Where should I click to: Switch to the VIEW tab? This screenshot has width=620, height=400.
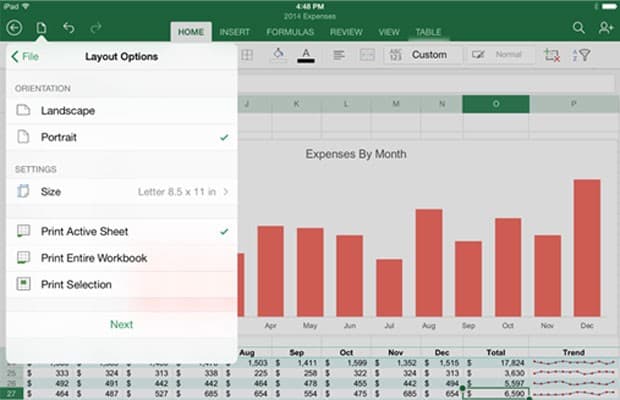[389, 32]
